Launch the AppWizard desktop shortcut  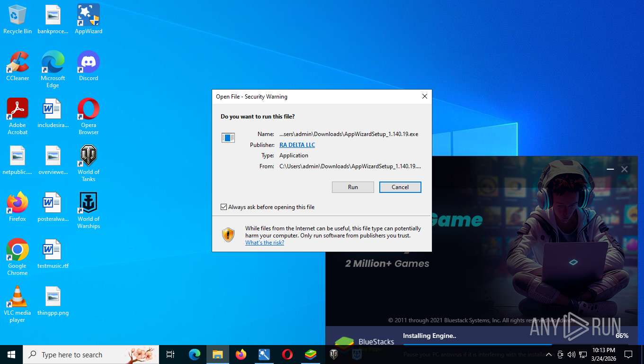89,19
